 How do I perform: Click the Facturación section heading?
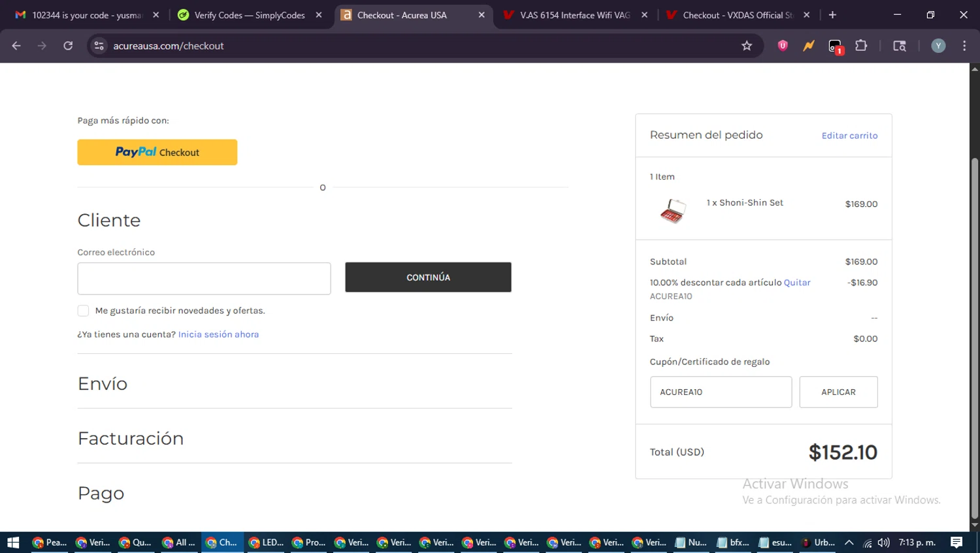[131, 439]
